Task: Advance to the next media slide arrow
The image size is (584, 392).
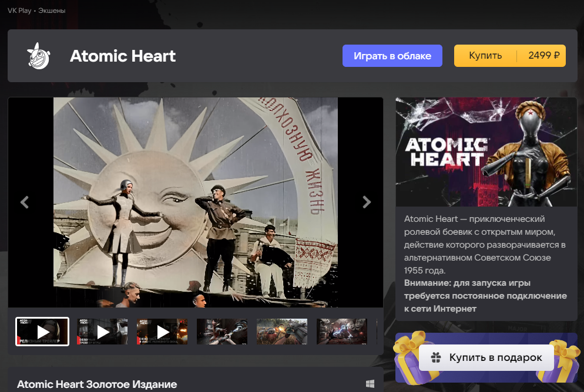Action: (x=367, y=202)
